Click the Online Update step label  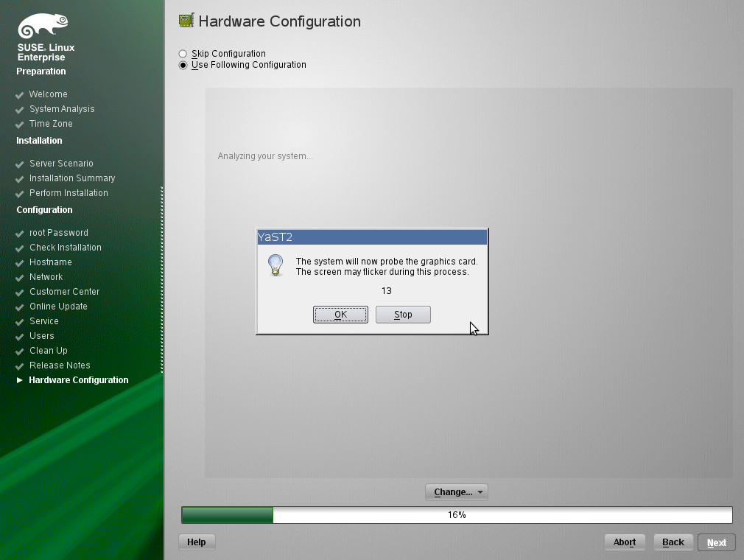(x=58, y=306)
